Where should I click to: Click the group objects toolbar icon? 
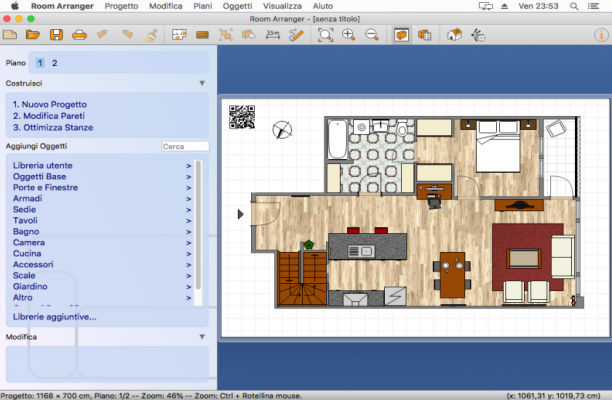click(x=226, y=35)
